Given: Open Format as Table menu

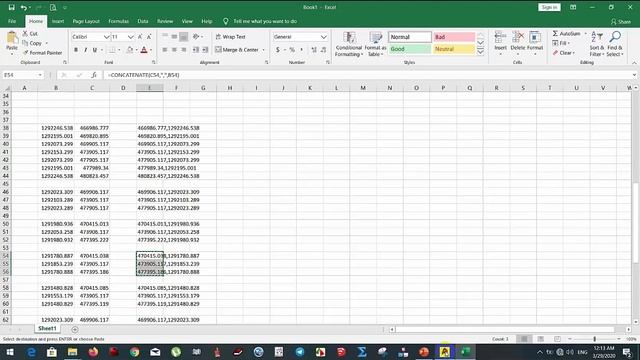Looking at the screenshot, I should tap(376, 44).
